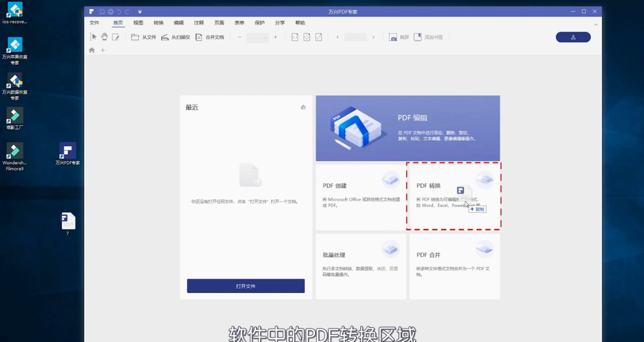
Task: Open the 文件 menu
Action: [x=94, y=23]
